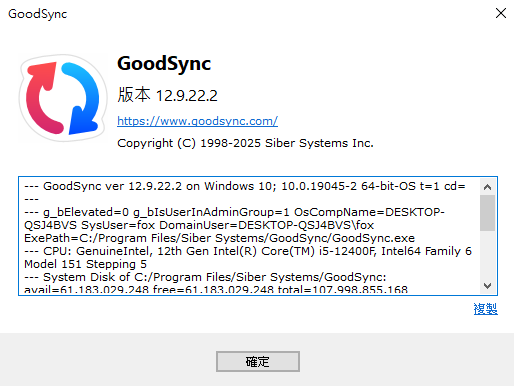Image resolution: width=514 pixels, height=386 pixels.
Task: Click the 複製 copy link
Action: click(x=485, y=309)
